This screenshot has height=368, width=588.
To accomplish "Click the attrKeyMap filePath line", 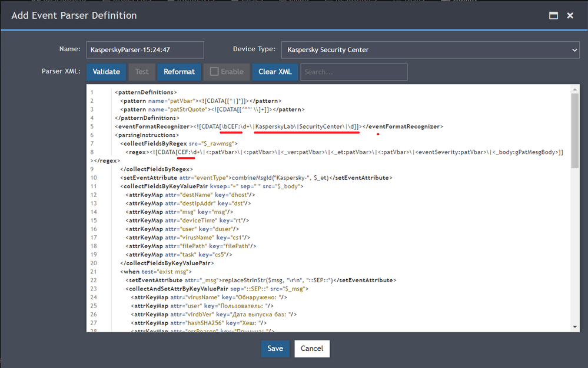I will tap(191, 246).
